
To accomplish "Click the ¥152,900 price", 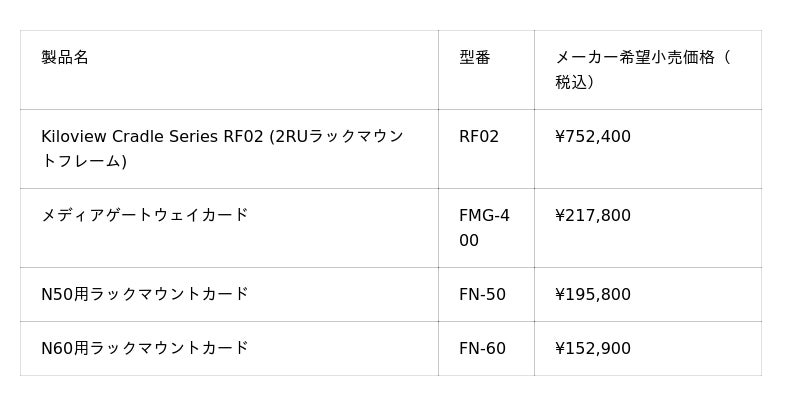I will (x=593, y=349).
